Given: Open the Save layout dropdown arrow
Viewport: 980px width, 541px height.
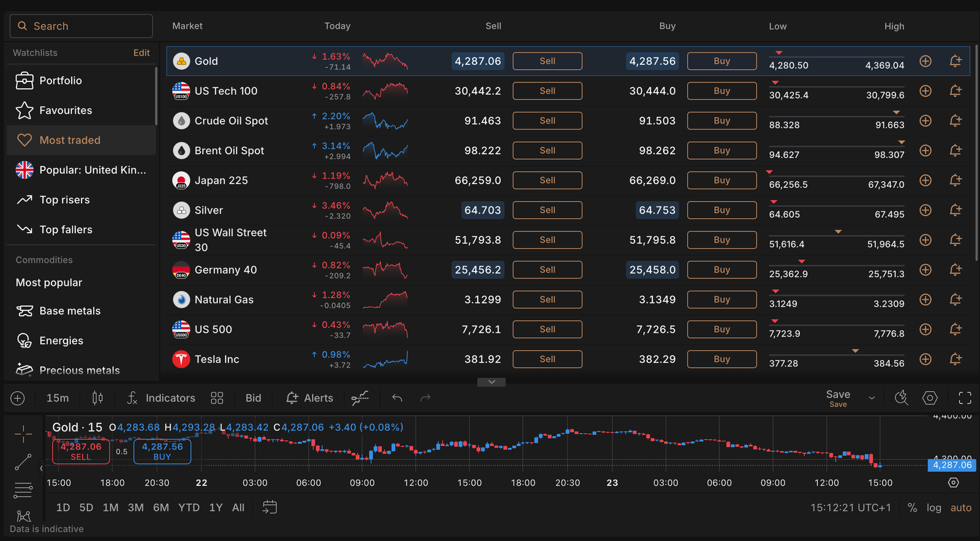Looking at the screenshot, I should point(872,398).
